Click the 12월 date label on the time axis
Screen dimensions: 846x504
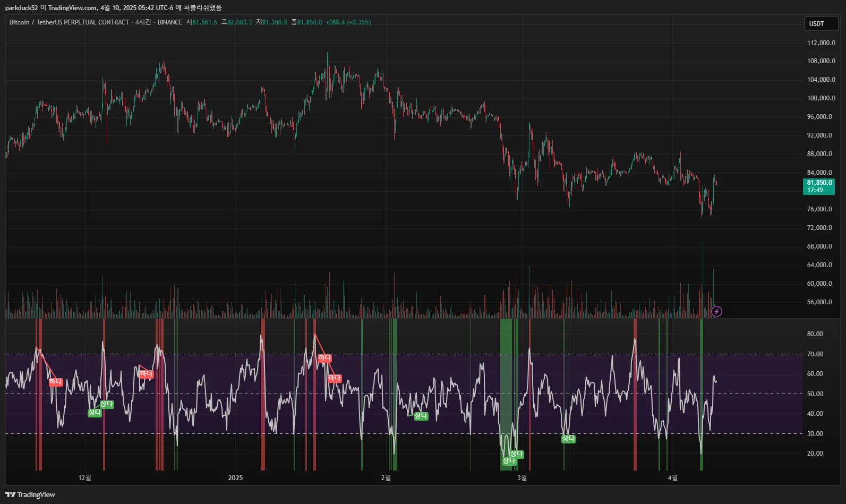point(84,478)
